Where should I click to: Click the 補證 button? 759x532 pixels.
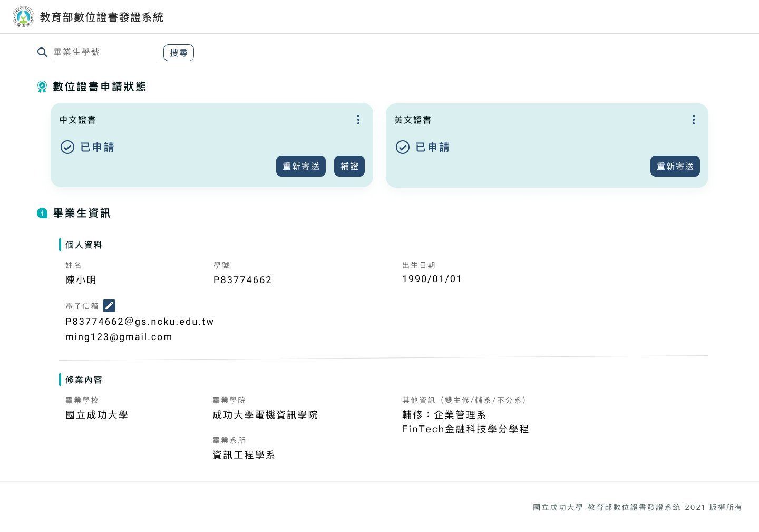pyautogui.click(x=349, y=166)
